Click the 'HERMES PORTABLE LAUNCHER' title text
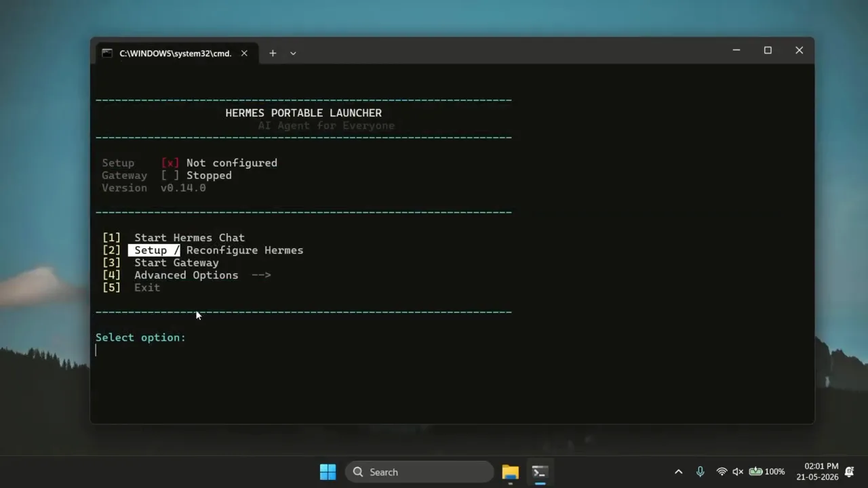 coord(304,113)
